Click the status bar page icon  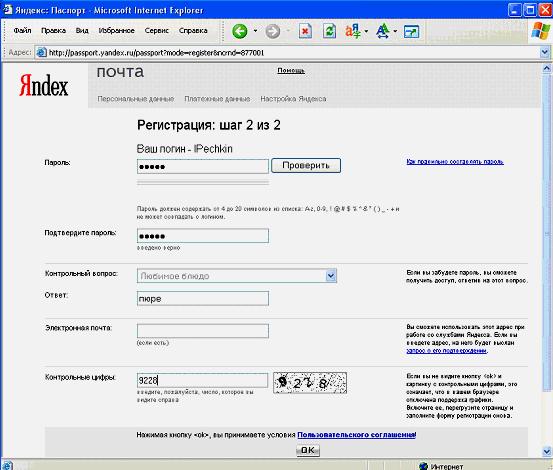[x=7, y=465]
